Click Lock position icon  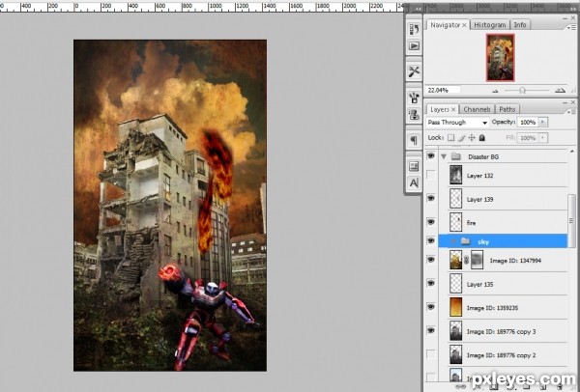[472, 138]
